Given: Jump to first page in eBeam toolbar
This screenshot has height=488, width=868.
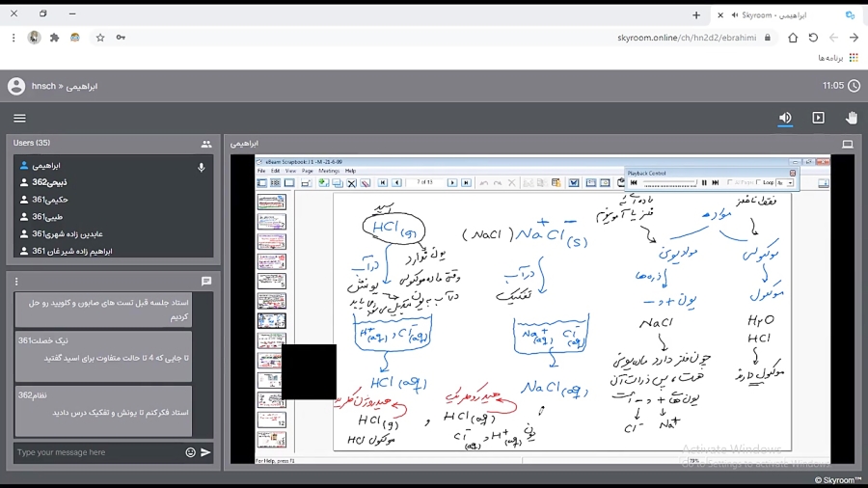Looking at the screenshot, I should tap(383, 182).
